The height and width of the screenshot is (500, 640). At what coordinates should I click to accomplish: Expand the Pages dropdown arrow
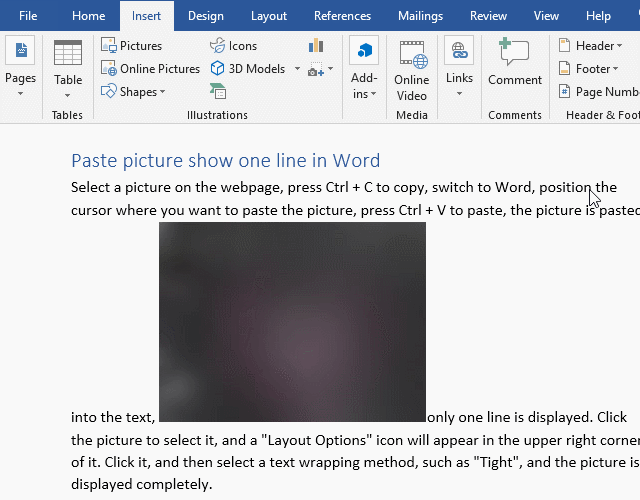20,94
